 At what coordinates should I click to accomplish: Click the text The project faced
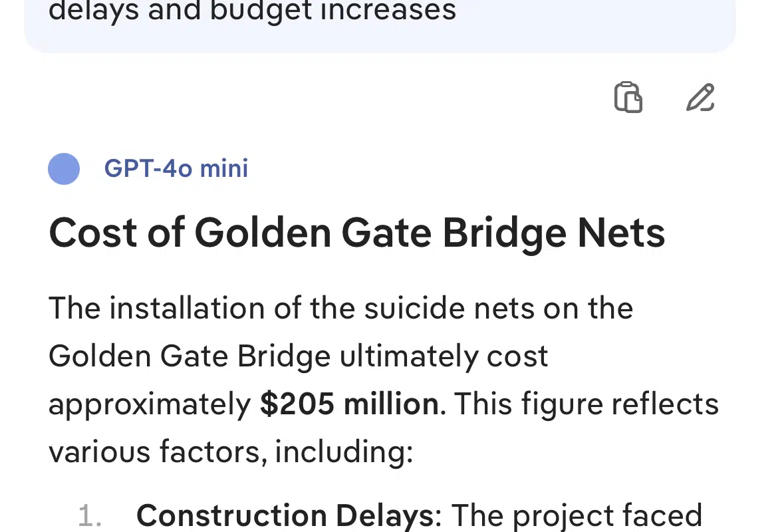pyautogui.click(x=577, y=516)
